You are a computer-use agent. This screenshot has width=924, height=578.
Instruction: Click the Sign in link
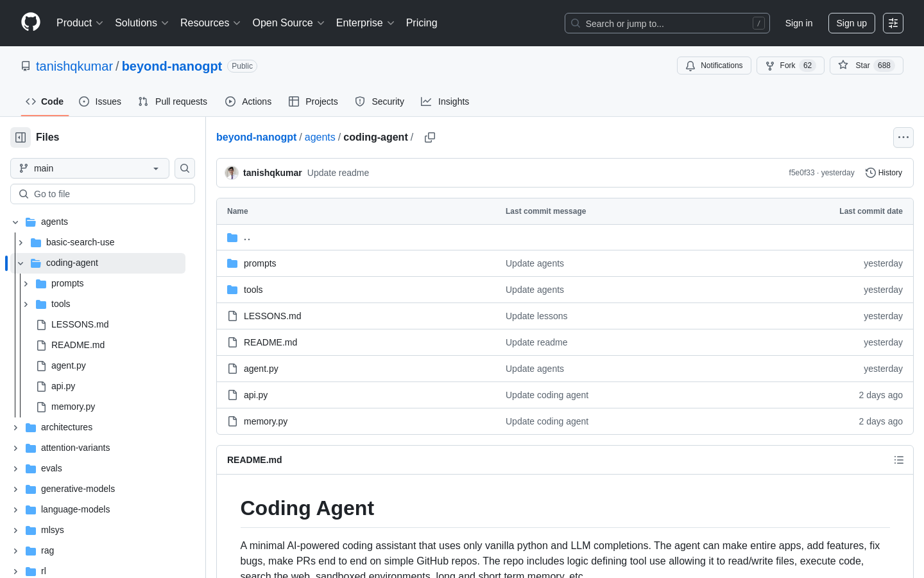799,23
